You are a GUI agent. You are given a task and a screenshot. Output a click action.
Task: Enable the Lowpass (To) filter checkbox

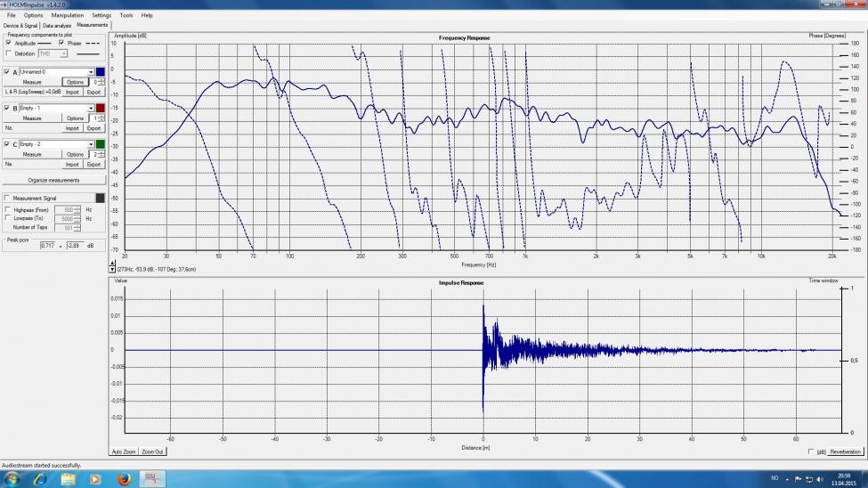(8, 218)
